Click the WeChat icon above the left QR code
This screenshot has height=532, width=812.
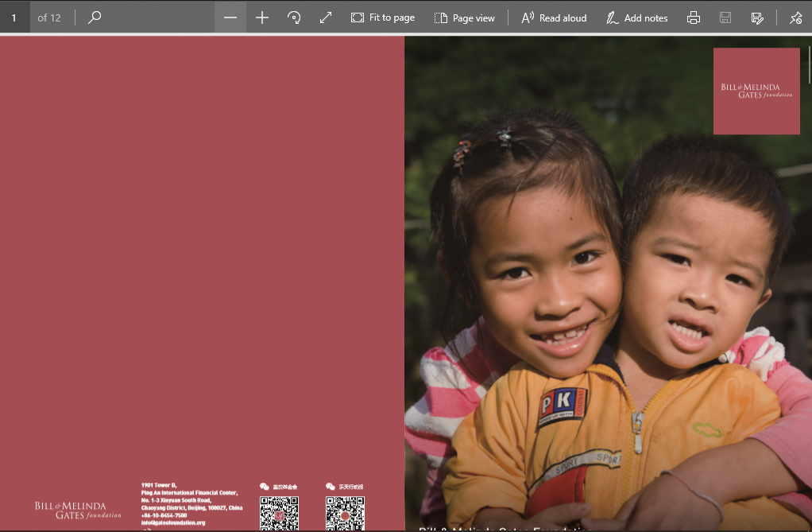[264, 487]
